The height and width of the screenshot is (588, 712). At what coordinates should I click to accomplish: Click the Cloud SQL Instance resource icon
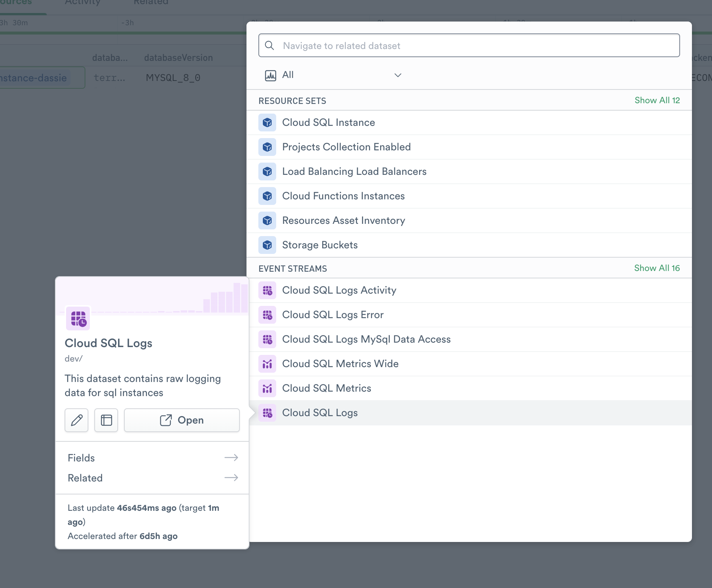[x=267, y=122]
